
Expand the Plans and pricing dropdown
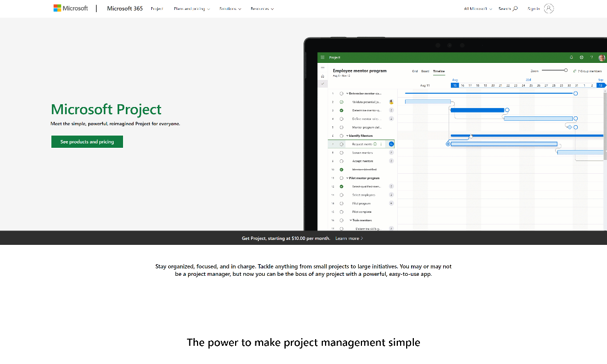pos(191,9)
